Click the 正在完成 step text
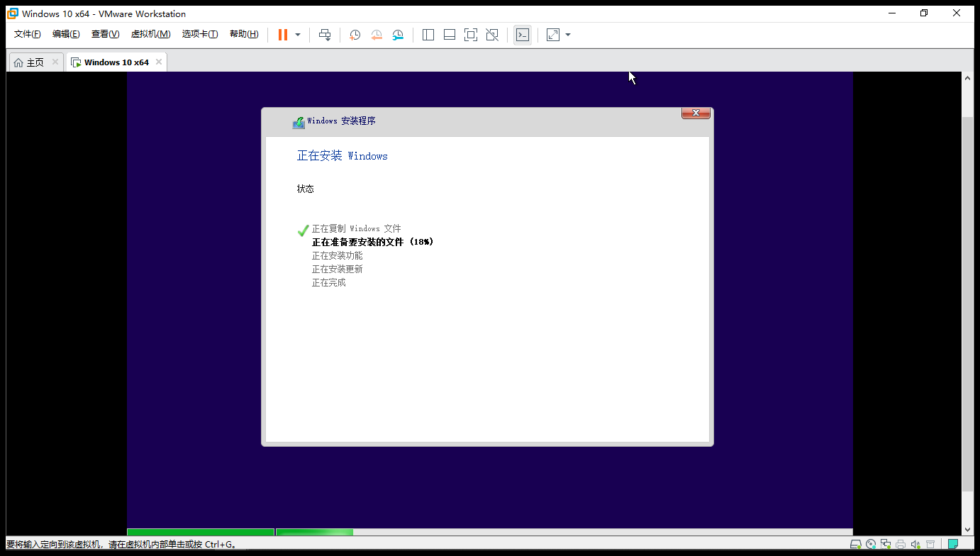 pyautogui.click(x=329, y=283)
